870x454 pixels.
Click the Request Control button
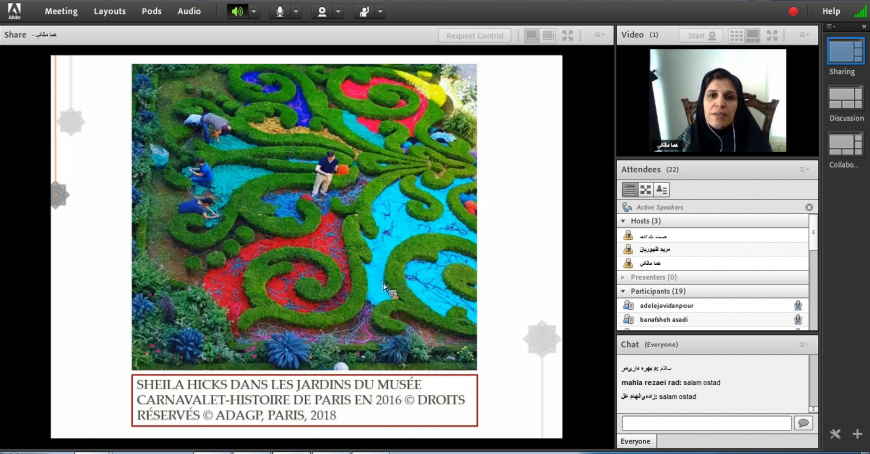click(474, 35)
